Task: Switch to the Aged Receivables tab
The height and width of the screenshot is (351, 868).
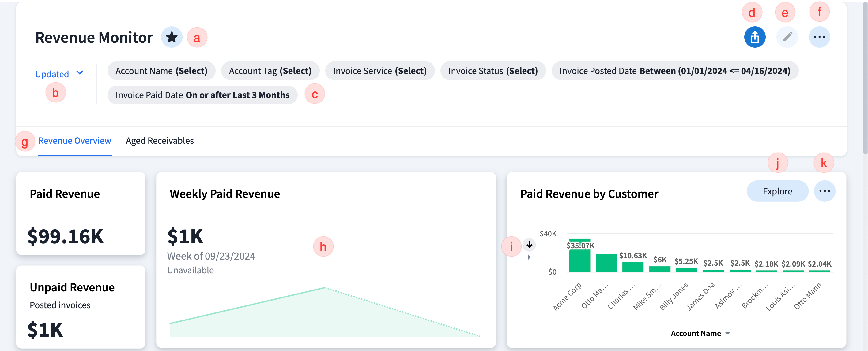Action: click(160, 141)
